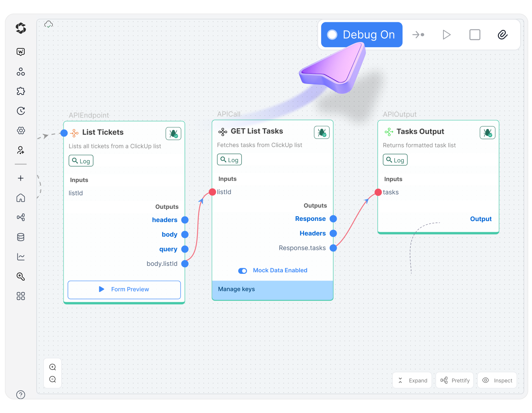532x413 pixels.
Task: Zoom out on the canvas
Action: (53, 379)
